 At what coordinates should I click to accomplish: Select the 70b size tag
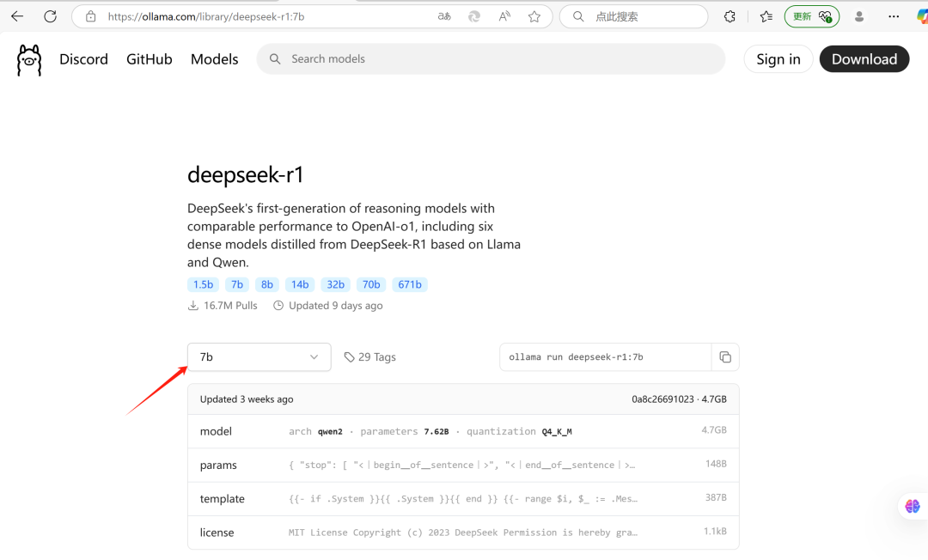pyautogui.click(x=371, y=284)
